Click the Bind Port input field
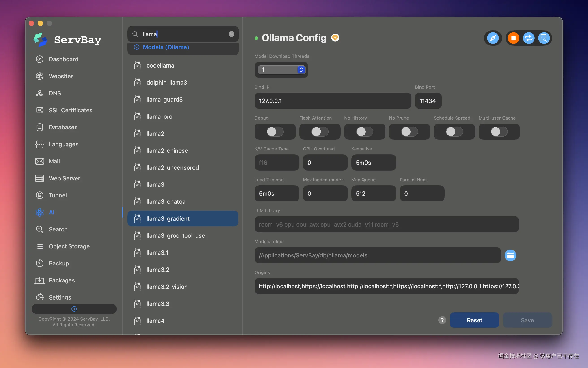The image size is (588, 368). click(x=428, y=101)
